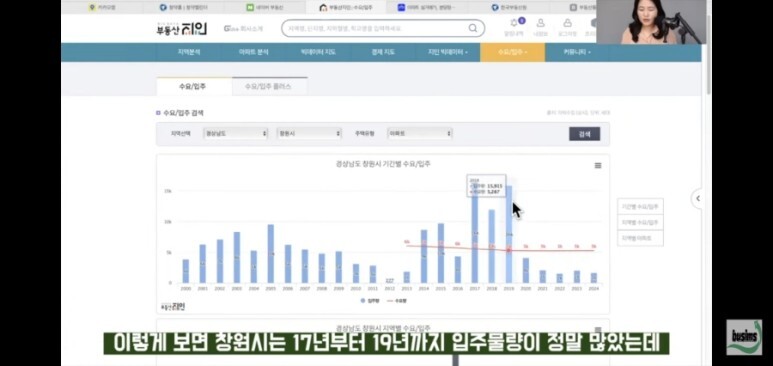Expand the highlighted 수요/입주 nav dropdown

(513, 52)
